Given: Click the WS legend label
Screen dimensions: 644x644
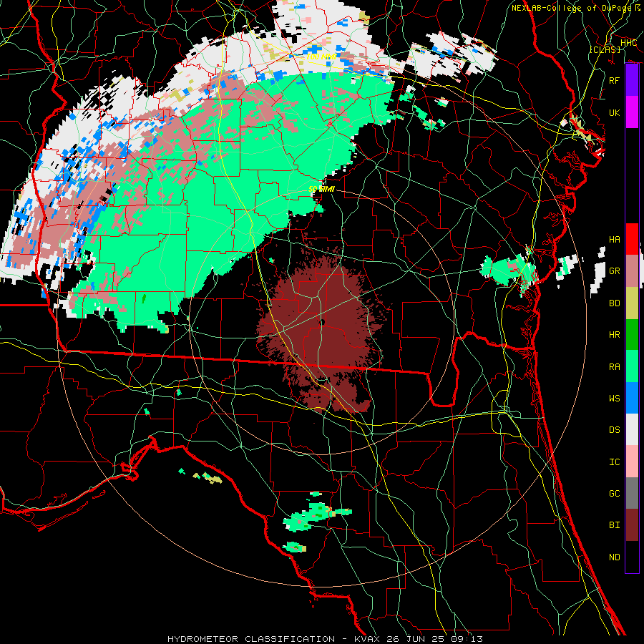Looking at the screenshot, I should coord(614,399).
